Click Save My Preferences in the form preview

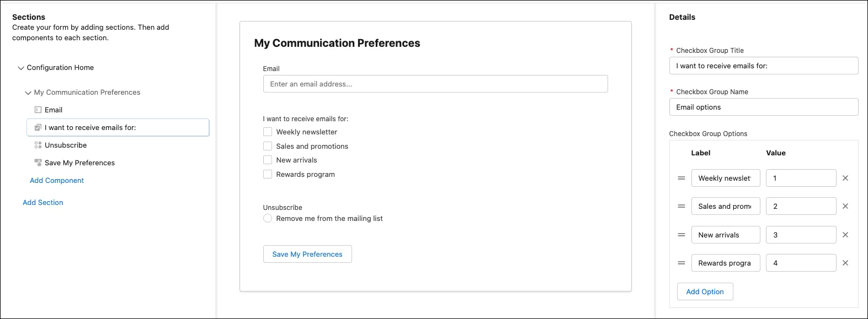307,254
